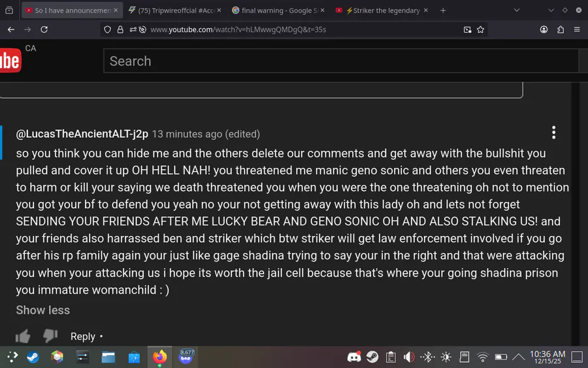Like the comment with thumbs up

point(24,336)
